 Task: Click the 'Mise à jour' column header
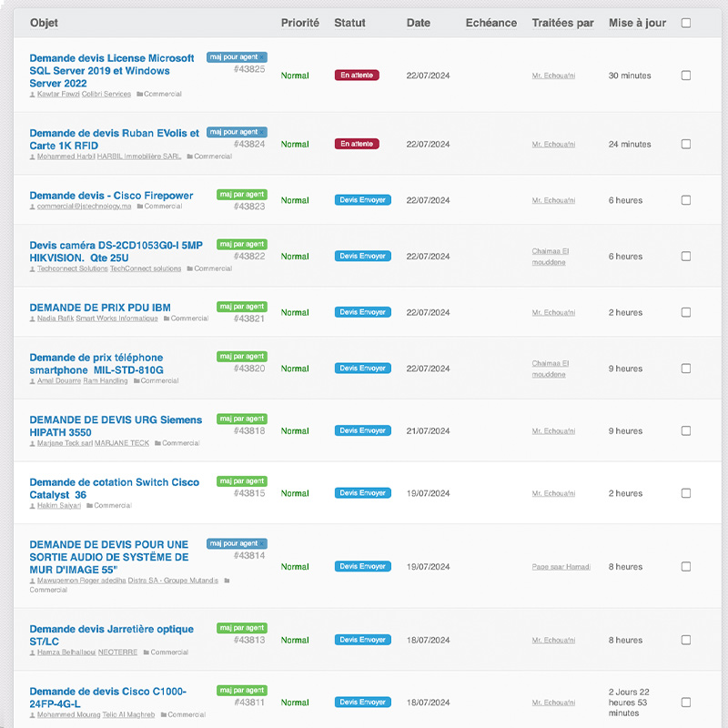pos(637,23)
